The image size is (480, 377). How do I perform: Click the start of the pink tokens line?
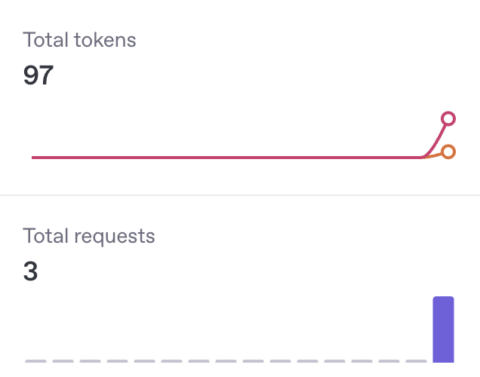[33, 157]
